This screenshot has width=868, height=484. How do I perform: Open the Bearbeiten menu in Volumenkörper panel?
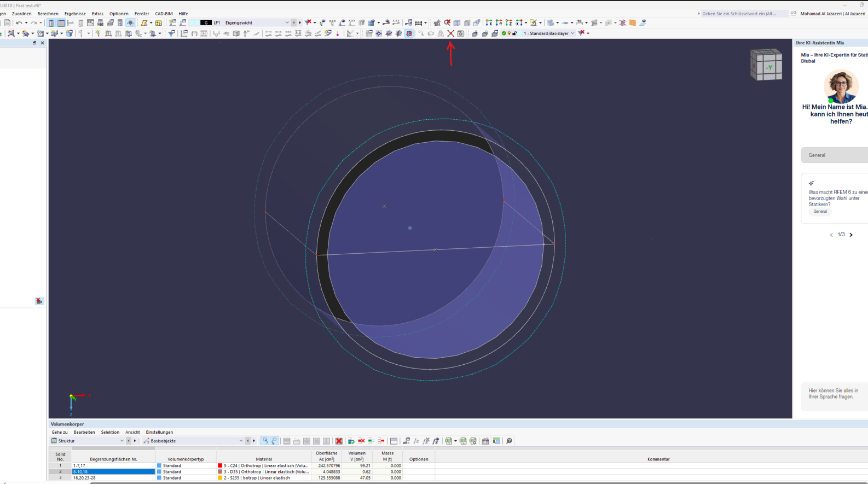click(84, 432)
